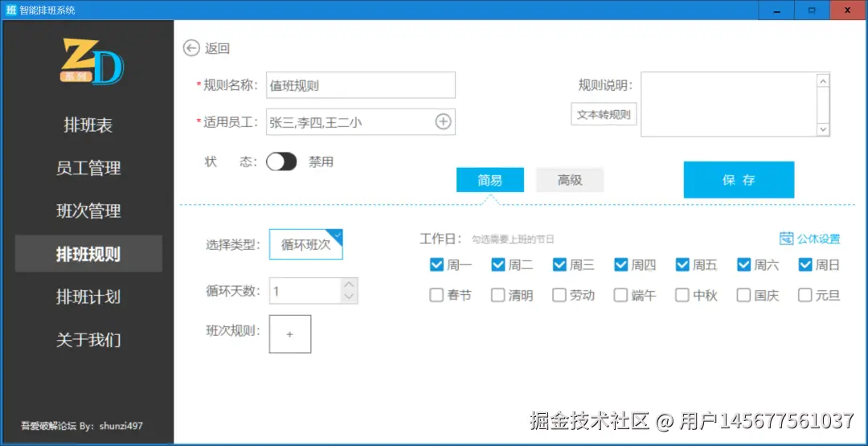
Task: Click the 规则名称 input field
Action: [x=361, y=85]
